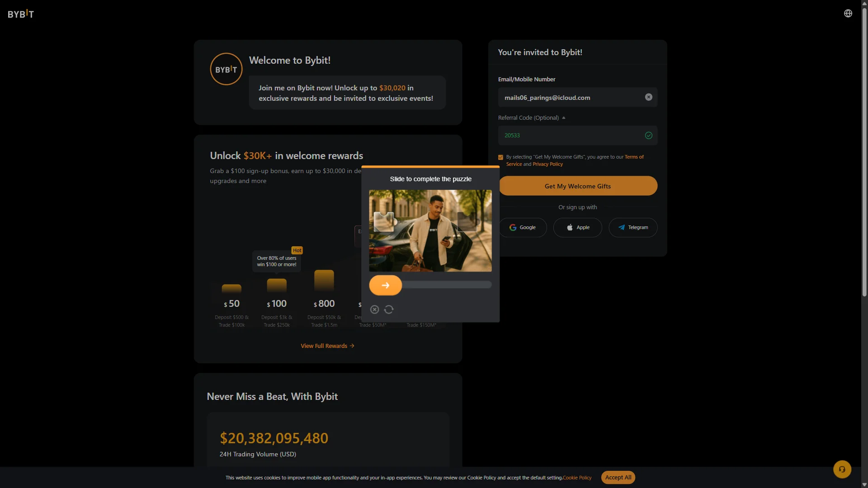Open the language globe icon
Viewport: 868px width, 488px height.
[848, 14]
